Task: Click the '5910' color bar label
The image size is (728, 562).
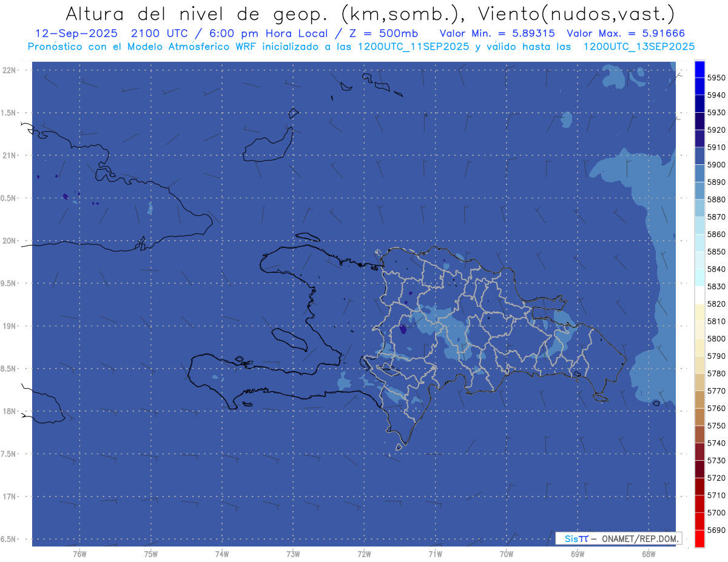Action: [716, 147]
